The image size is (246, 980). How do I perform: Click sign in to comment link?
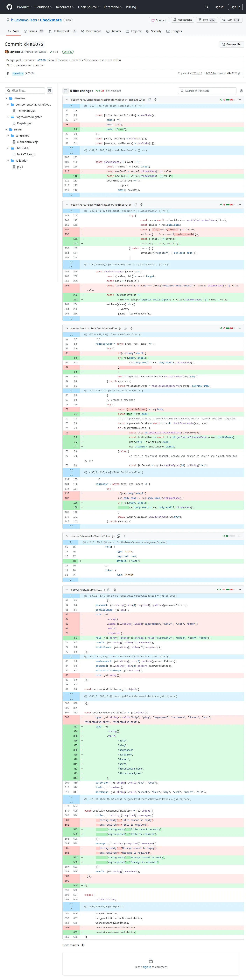pyautogui.click(x=147, y=967)
